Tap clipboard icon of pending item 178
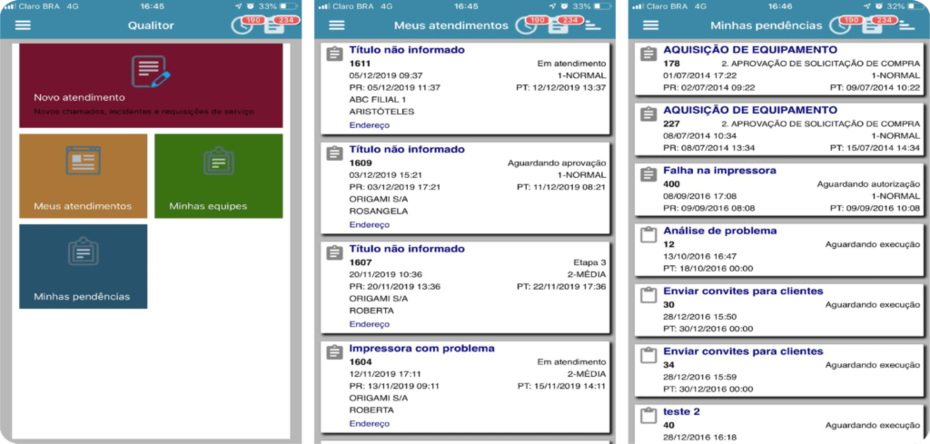Viewport: 930px width, 444px height. click(649, 54)
